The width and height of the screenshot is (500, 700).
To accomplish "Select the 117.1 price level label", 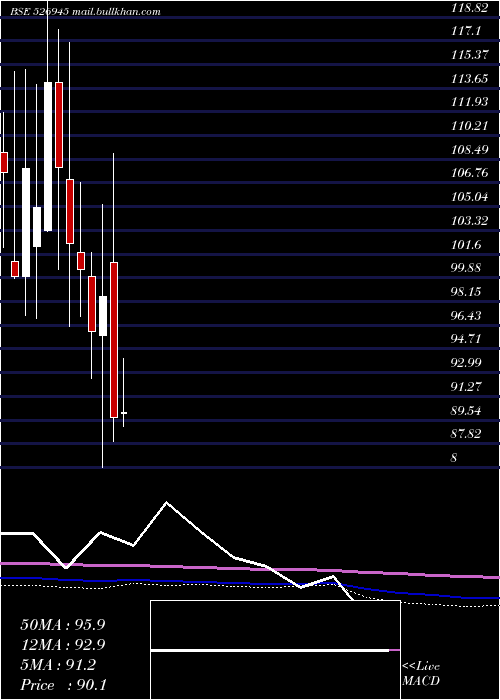I will point(466,31).
